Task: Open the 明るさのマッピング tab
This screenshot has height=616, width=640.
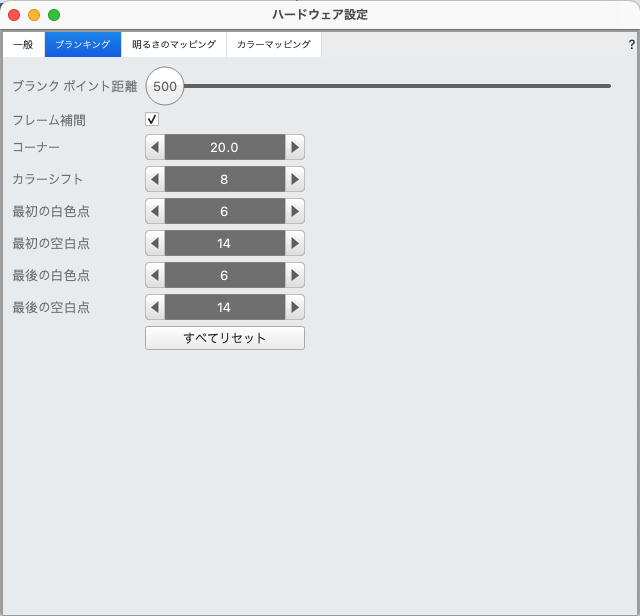Action: point(174,45)
